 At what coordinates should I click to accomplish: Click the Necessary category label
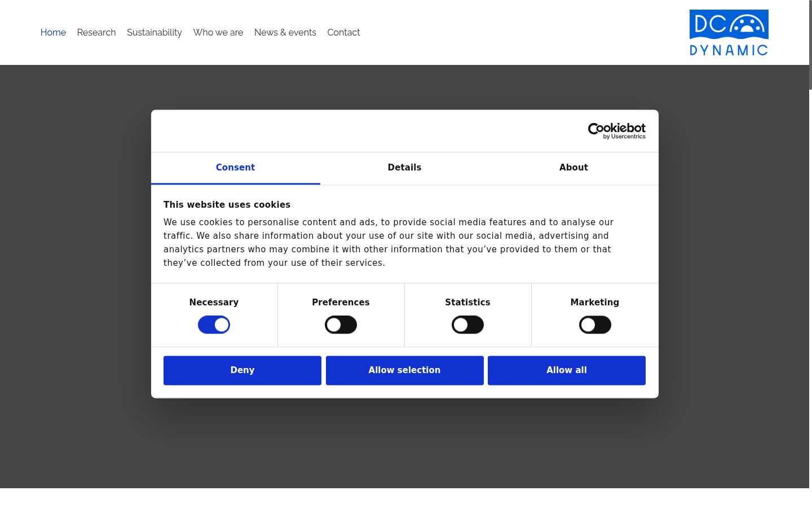[x=214, y=303]
